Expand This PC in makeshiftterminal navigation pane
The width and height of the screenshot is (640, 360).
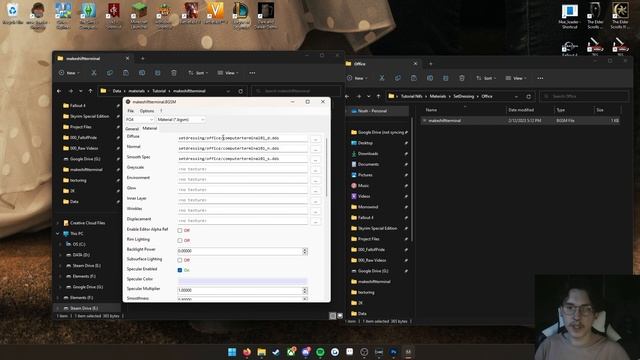[58, 233]
